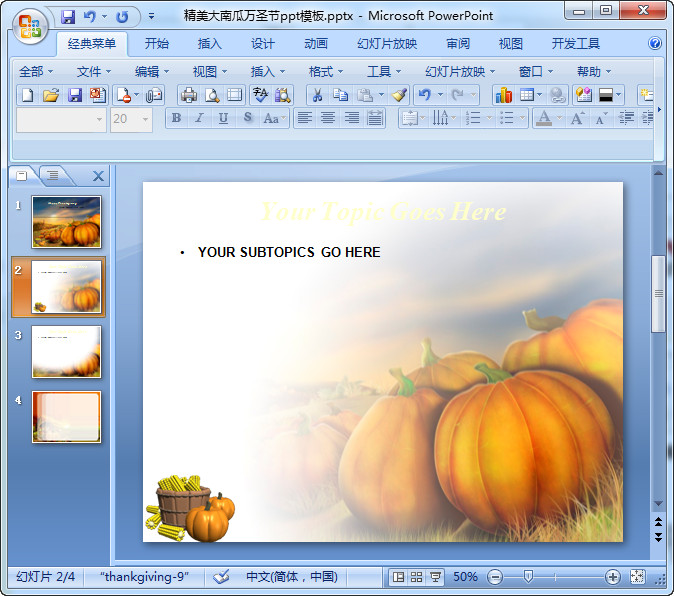Screen dimensions: 674x596
Task: Click the Cut scissors icon
Action: (317, 95)
